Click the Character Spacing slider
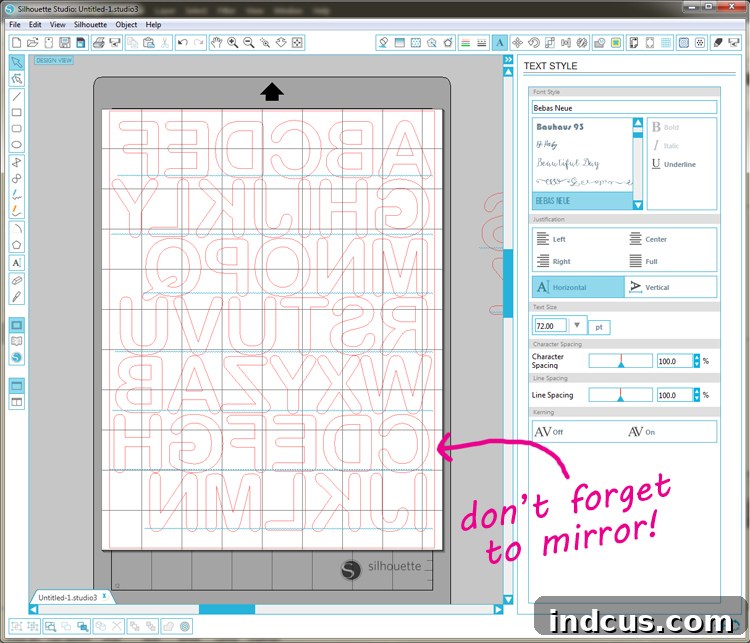750x643 pixels. pos(620,361)
